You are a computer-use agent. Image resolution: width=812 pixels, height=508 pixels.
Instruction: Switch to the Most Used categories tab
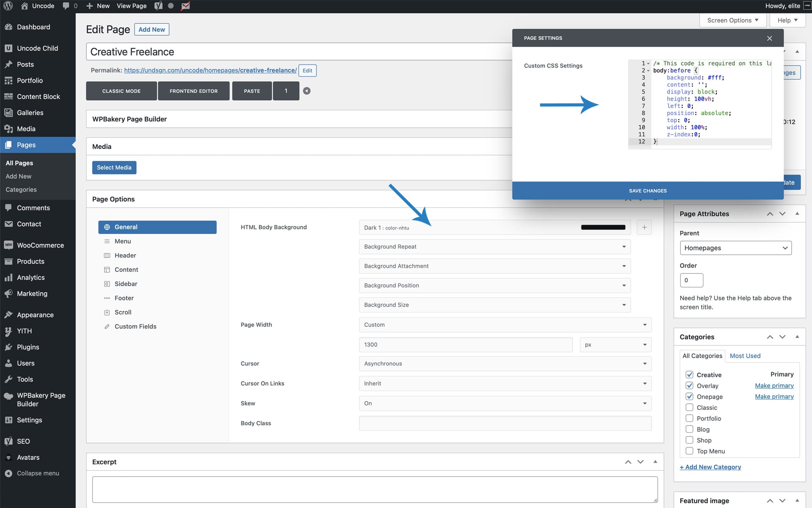click(745, 356)
